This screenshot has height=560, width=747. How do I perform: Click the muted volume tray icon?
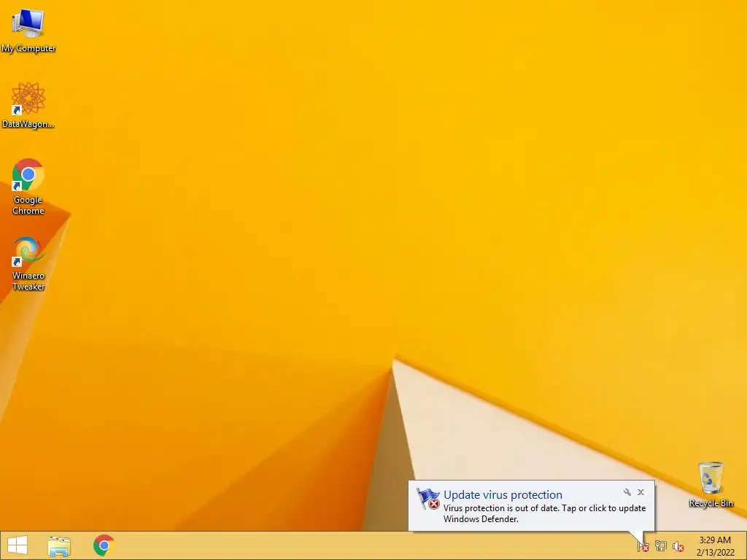click(678, 546)
